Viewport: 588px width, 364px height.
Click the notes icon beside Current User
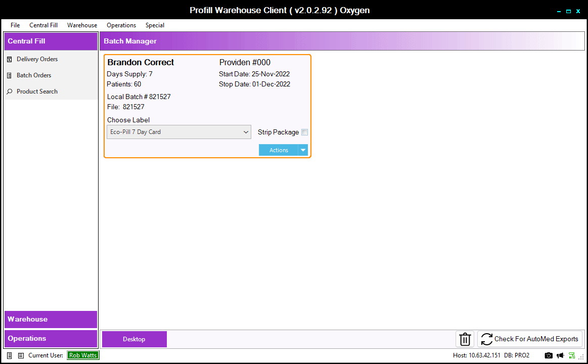21,355
